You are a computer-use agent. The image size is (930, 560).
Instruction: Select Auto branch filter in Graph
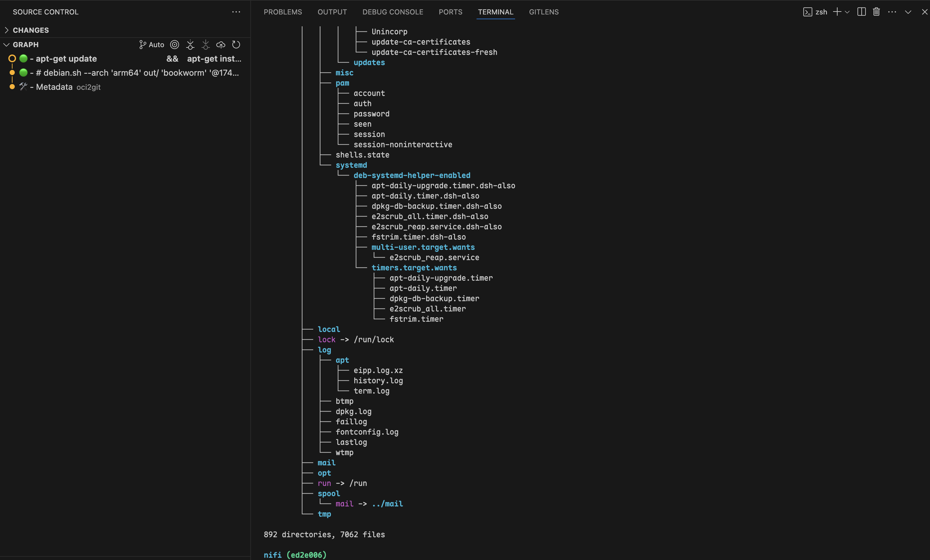click(152, 45)
